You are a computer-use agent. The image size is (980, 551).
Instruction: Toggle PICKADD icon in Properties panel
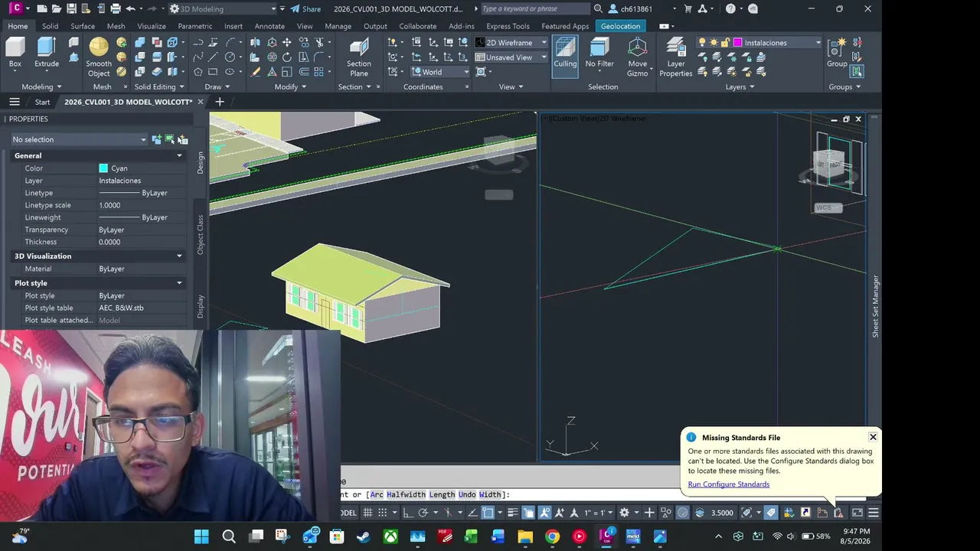tap(157, 139)
